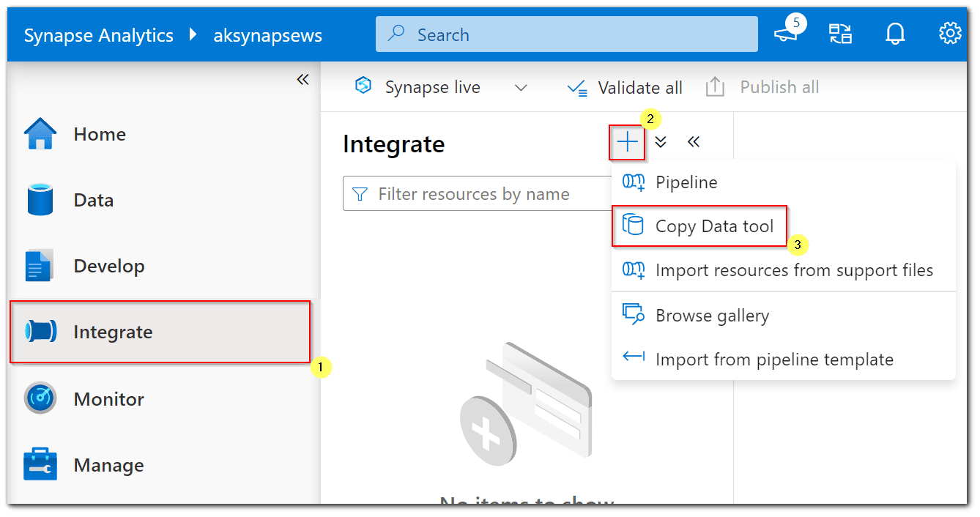Click the Validate all checkmark icon
The width and height of the screenshot is (980, 517).
click(577, 89)
